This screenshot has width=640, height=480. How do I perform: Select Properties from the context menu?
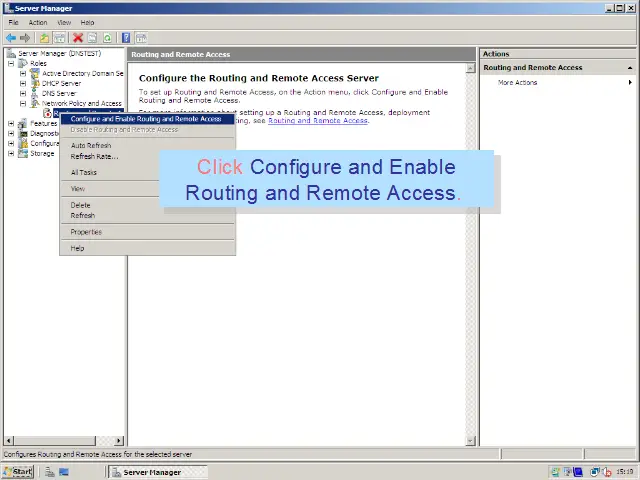click(x=86, y=232)
